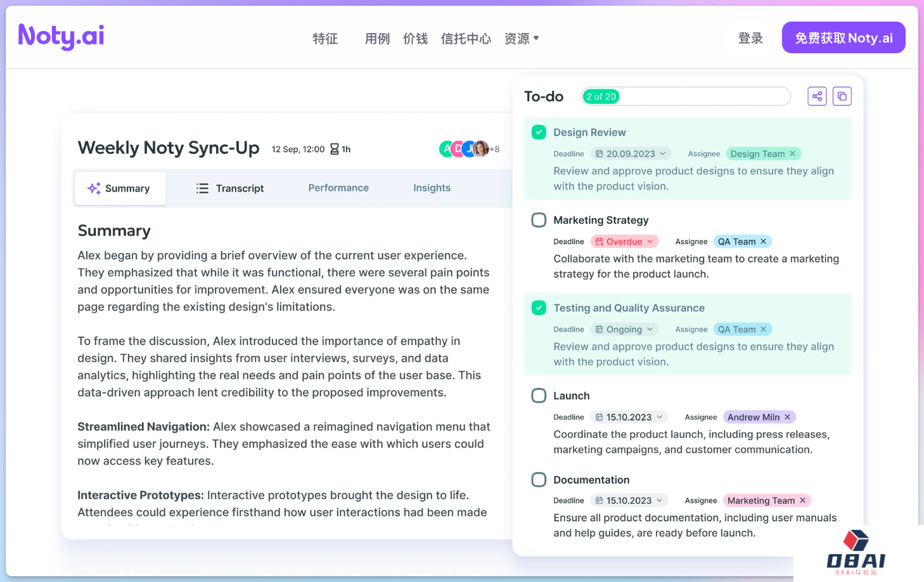924x582 pixels.
Task: Click calendar icon in 20.09.2023 deadline
Action: tap(599, 153)
